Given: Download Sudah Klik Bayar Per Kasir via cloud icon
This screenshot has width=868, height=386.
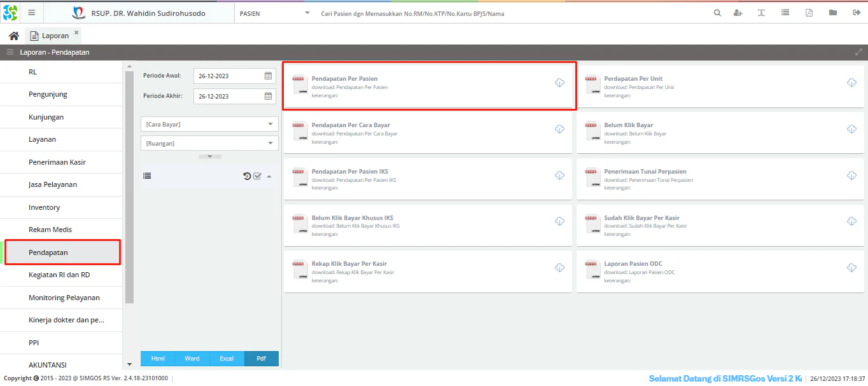Looking at the screenshot, I should click(x=851, y=221).
